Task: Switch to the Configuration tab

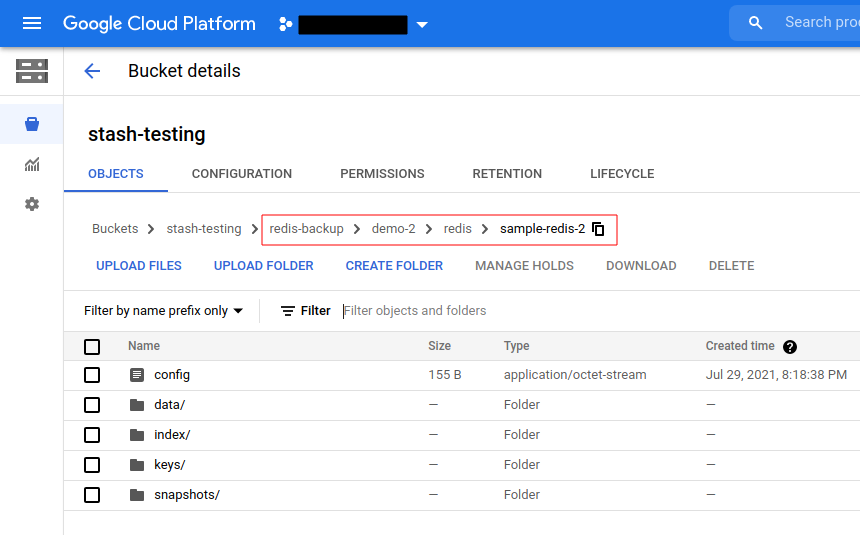Action: (x=242, y=174)
